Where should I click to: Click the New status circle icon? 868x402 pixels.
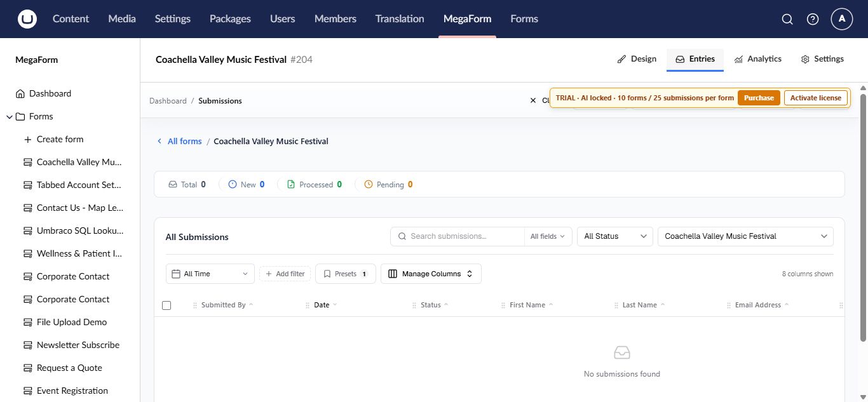click(232, 184)
